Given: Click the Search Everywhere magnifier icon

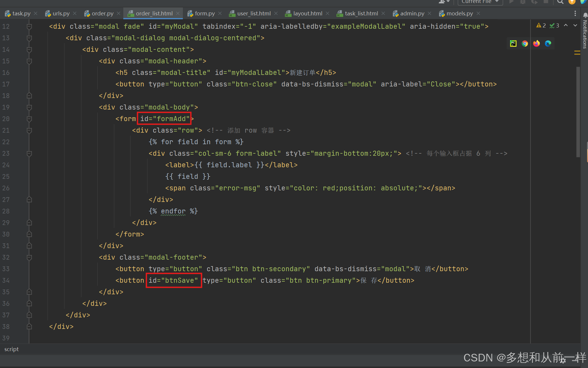Looking at the screenshot, I should tap(560, 2).
